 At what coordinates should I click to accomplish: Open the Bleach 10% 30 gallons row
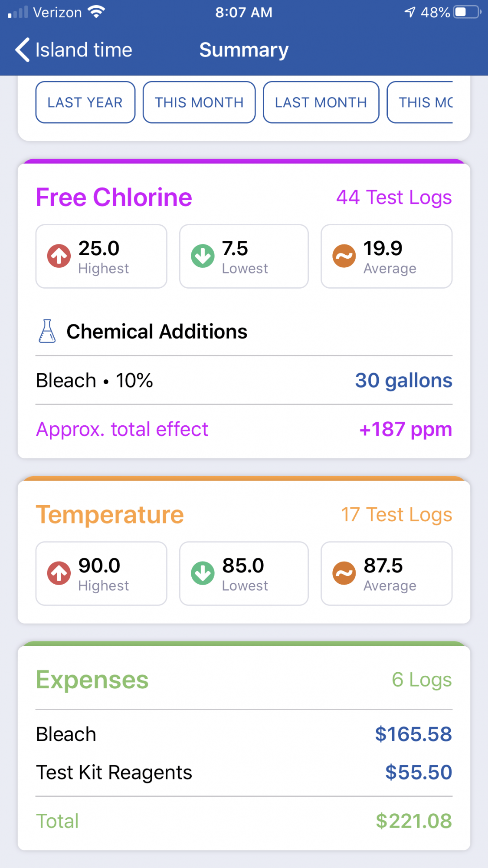pos(244,381)
